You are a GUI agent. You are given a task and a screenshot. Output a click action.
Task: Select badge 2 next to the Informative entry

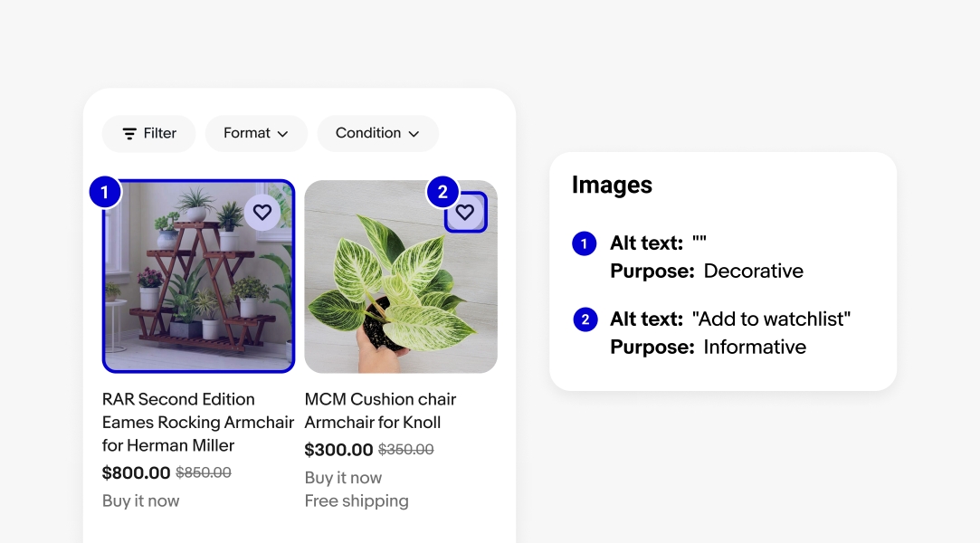585,319
